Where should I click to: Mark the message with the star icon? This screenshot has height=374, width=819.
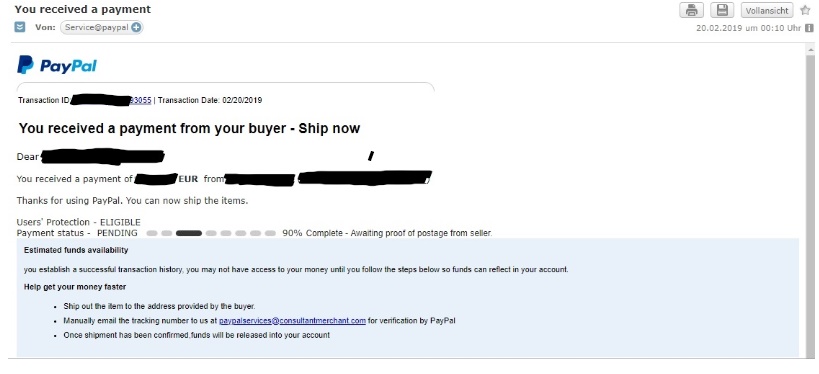805,10
